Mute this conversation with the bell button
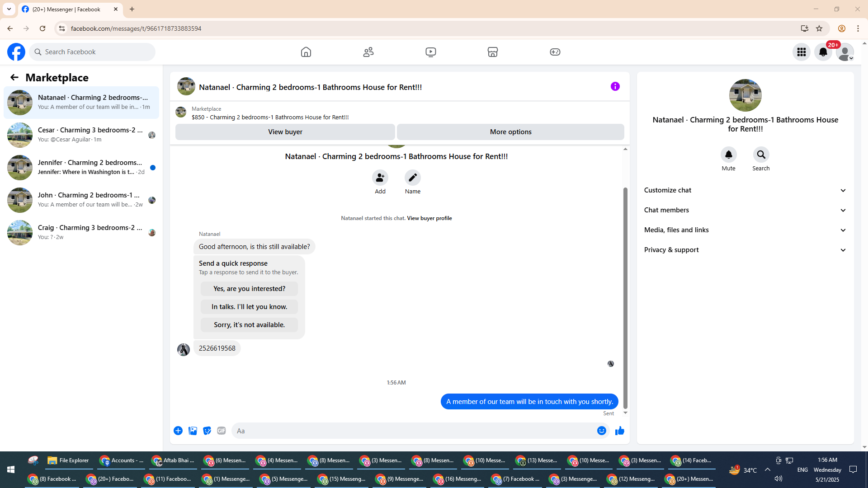This screenshot has height=488, width=868. (728, 155)
